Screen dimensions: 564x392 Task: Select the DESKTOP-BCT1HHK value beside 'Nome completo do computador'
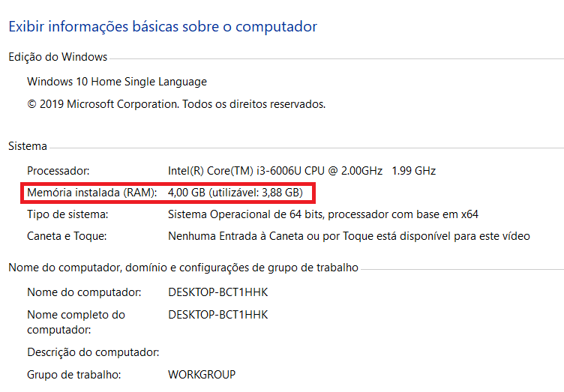218,315
